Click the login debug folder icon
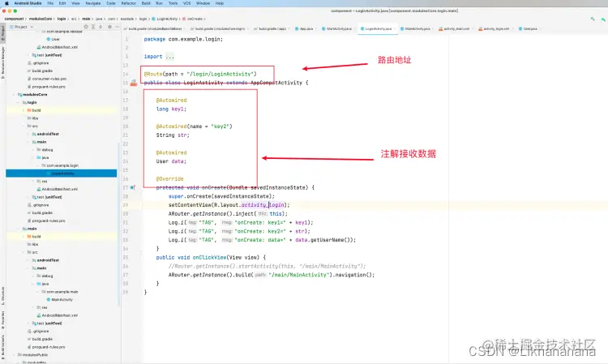 [x=39, y=150]
